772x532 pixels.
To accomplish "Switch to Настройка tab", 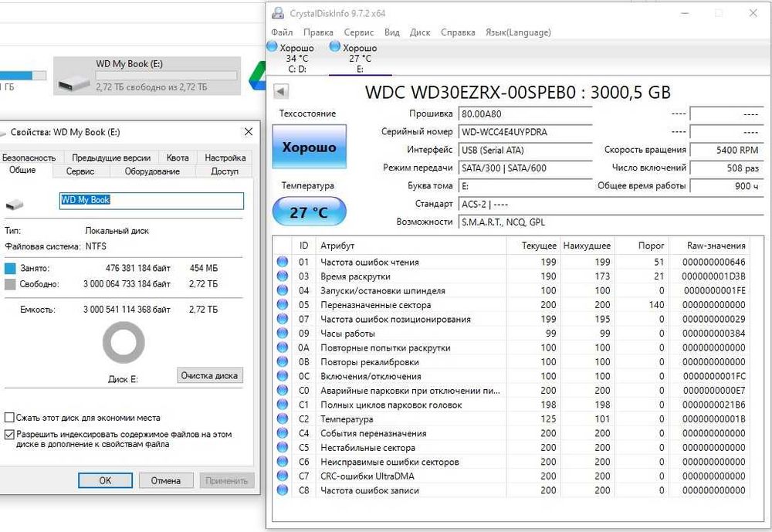I will 225,158.
